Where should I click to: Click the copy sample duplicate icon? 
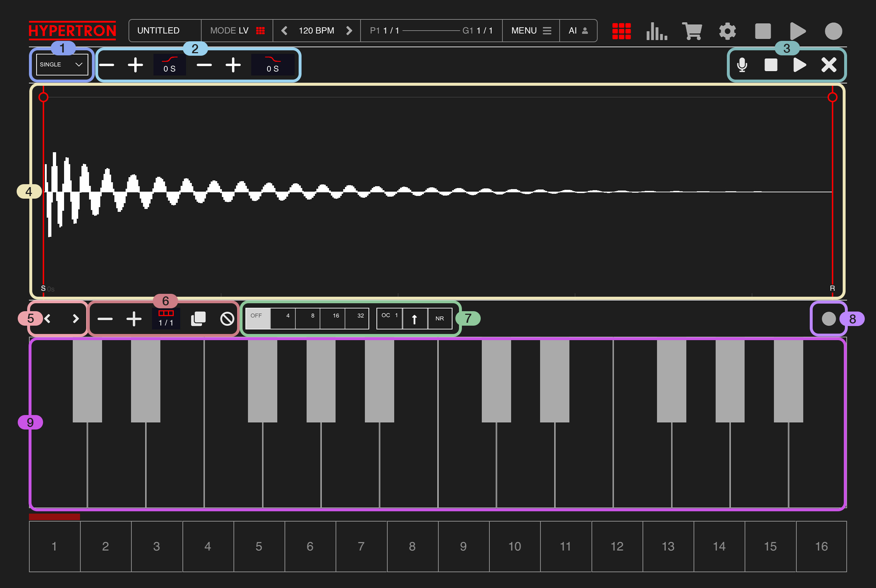tap(198, 319)
